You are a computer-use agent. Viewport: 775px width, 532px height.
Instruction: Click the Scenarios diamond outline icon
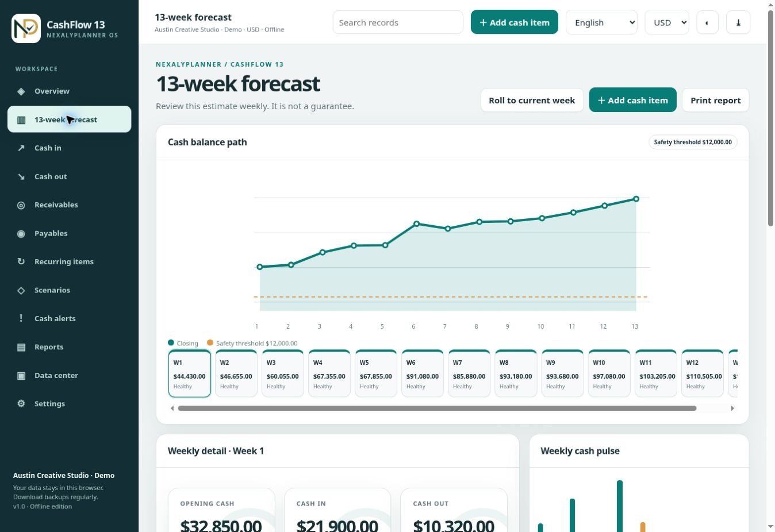[x=21, y=291]
